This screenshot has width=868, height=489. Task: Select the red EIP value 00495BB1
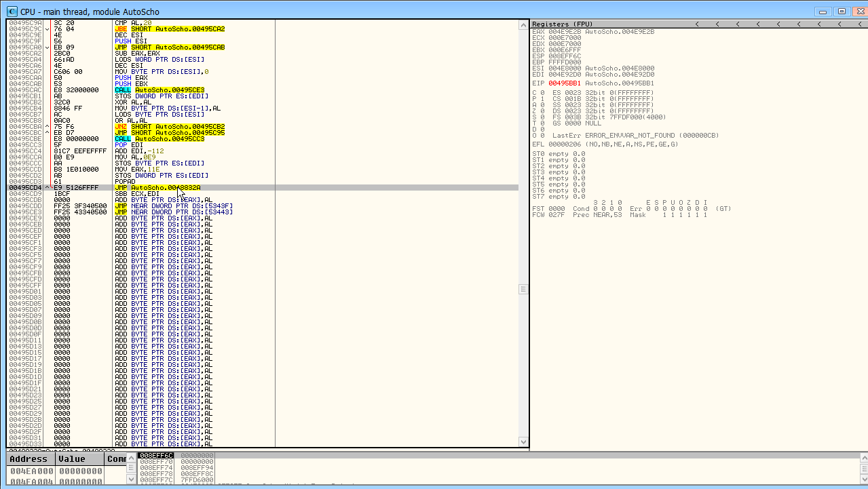click(x=565, y=83)
